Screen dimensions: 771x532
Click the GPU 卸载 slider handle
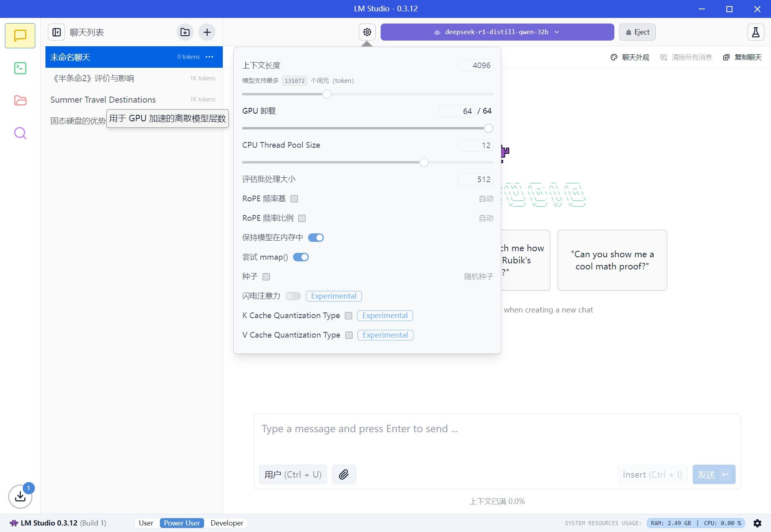click(x=489, y=128)
